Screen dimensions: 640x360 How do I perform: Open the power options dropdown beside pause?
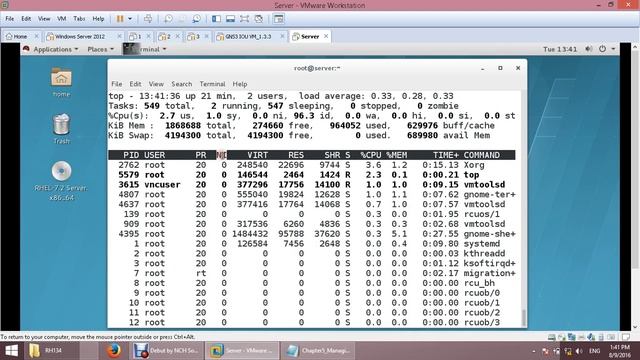tap(130, 19)
